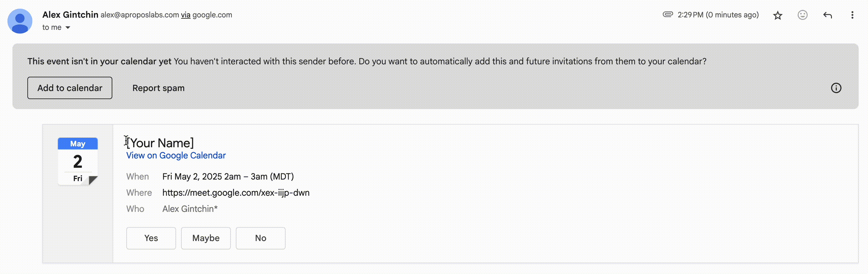Screen dimensions: 868x274
Task: Open the View on Google Calendar link
Action: [175, 156]
